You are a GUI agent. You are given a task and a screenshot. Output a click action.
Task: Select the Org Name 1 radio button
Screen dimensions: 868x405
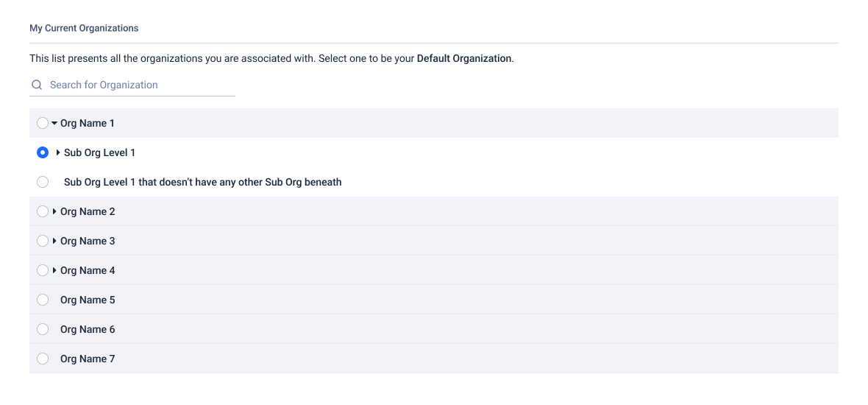coord(43,123)
